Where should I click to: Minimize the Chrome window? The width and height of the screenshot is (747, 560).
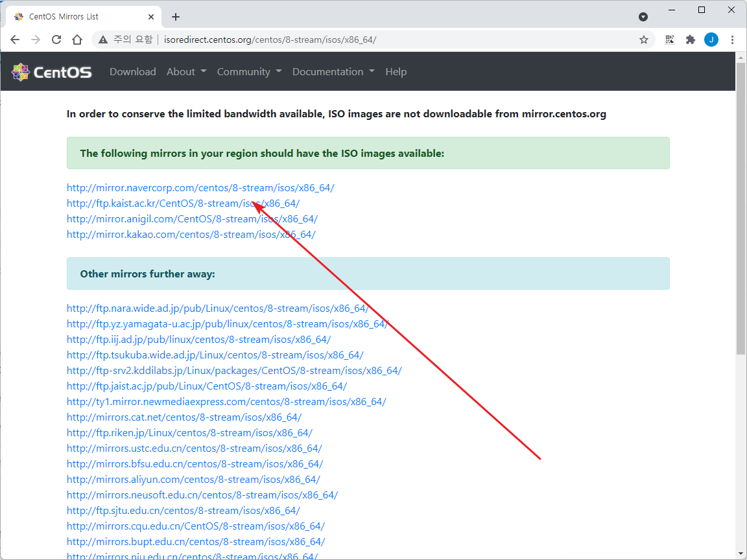tap(672, 10)
